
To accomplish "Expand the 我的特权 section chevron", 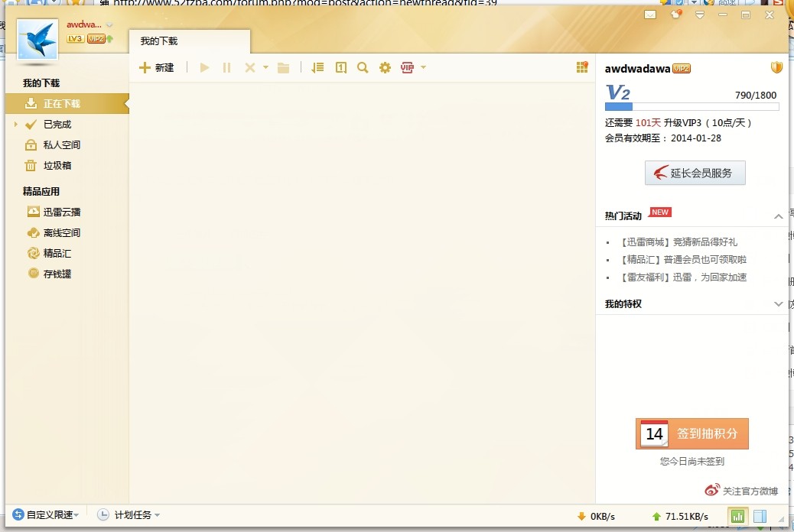I will pos(778,304).
